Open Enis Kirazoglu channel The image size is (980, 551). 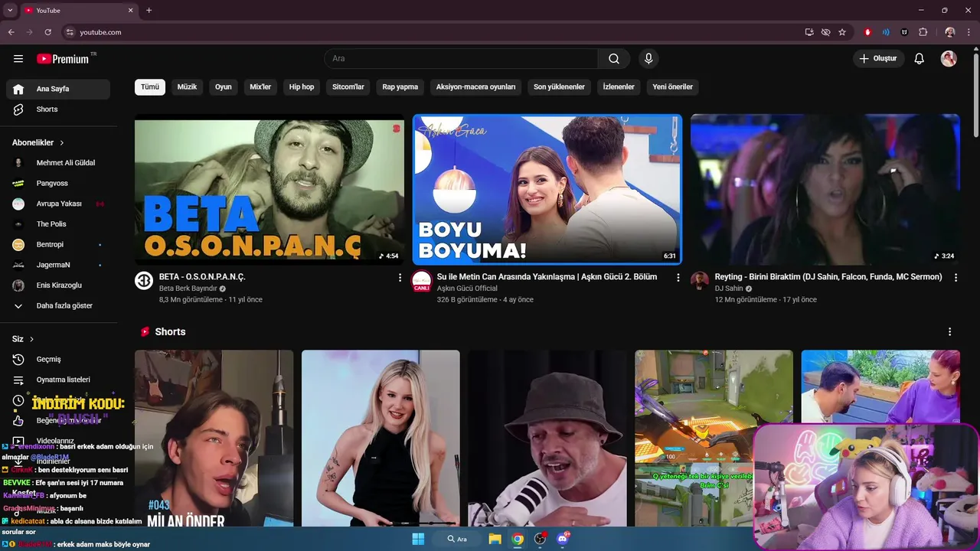[58, 285]
